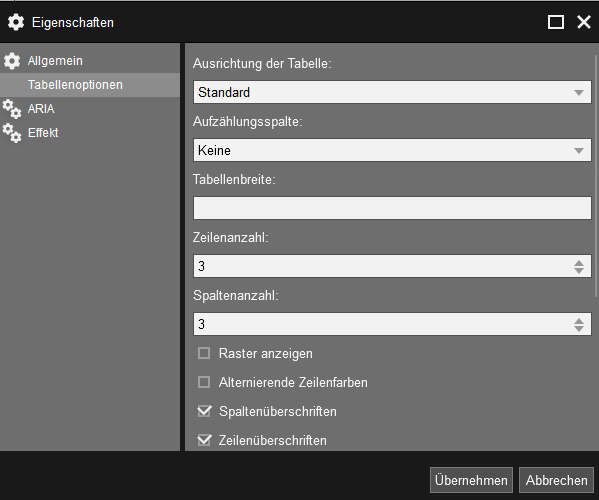This screenshot has width=599, height=500.
Task: Select the Tabellenoptionen section
Action: click(x=90, y=85)
